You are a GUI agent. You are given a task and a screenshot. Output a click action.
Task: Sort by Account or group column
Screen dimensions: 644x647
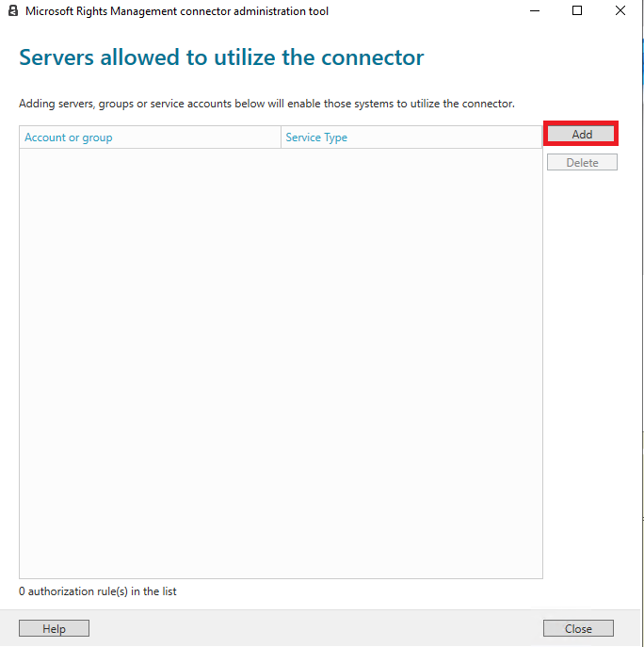tap(150, 137)
